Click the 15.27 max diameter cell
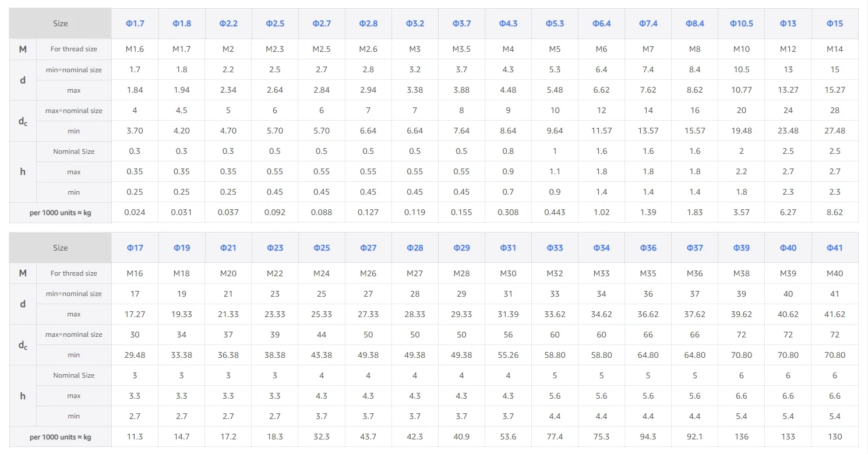This screenshot has width=868, height=454. coord(835,90)
